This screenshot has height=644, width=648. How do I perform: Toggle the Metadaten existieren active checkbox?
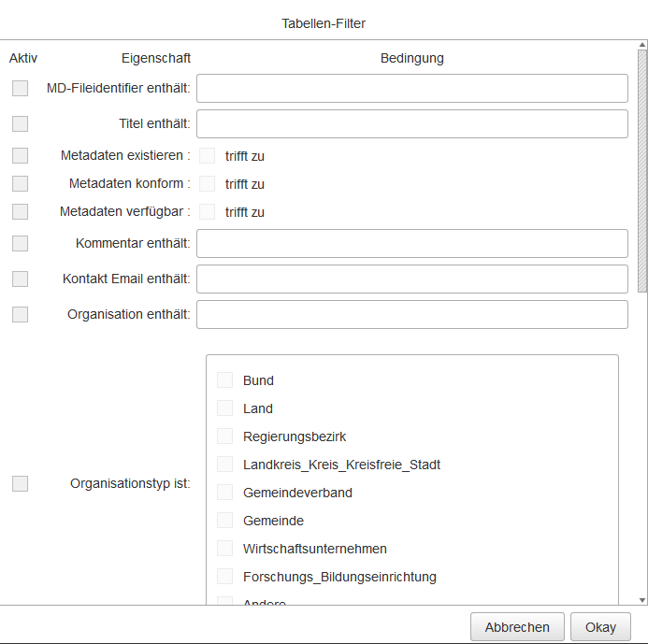[20, 156]
